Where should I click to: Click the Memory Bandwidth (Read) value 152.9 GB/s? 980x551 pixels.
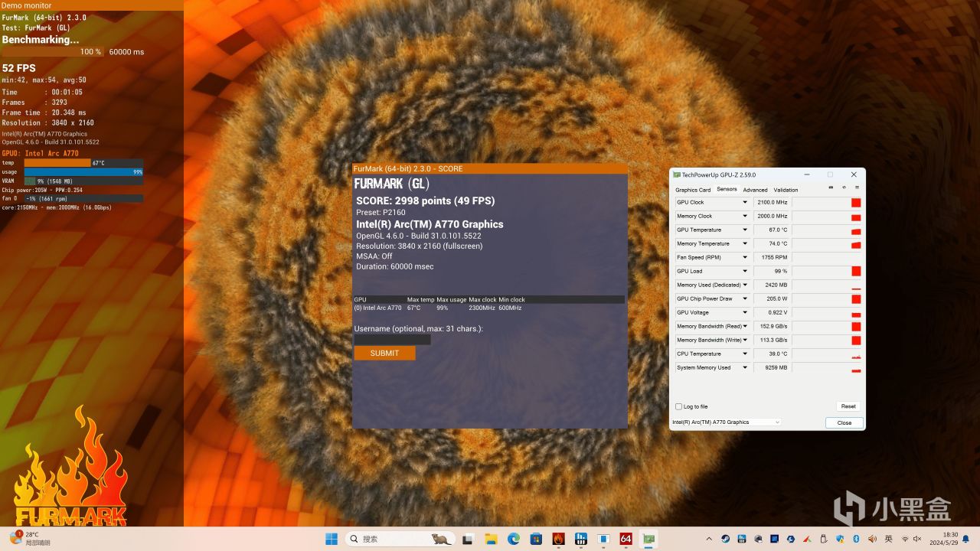point(772,327)
